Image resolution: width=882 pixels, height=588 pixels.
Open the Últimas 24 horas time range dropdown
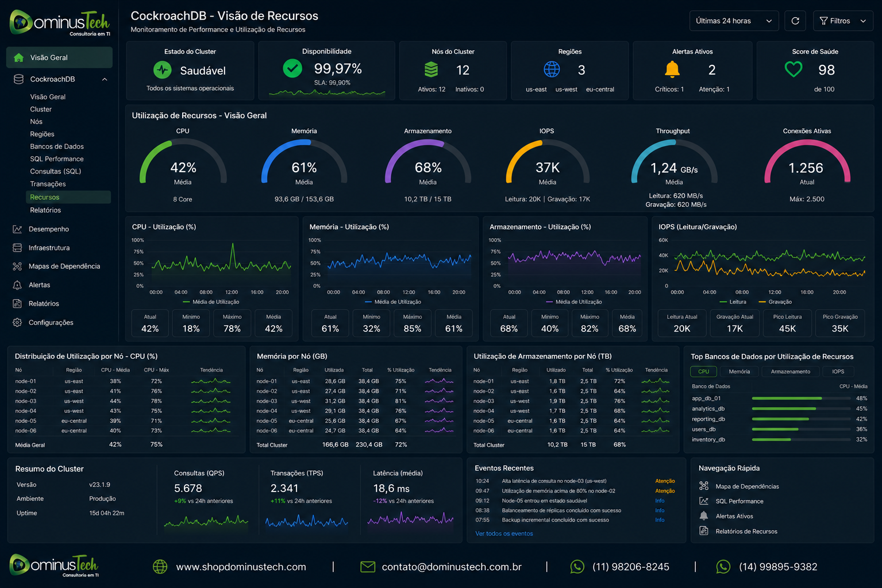(734, 21)
